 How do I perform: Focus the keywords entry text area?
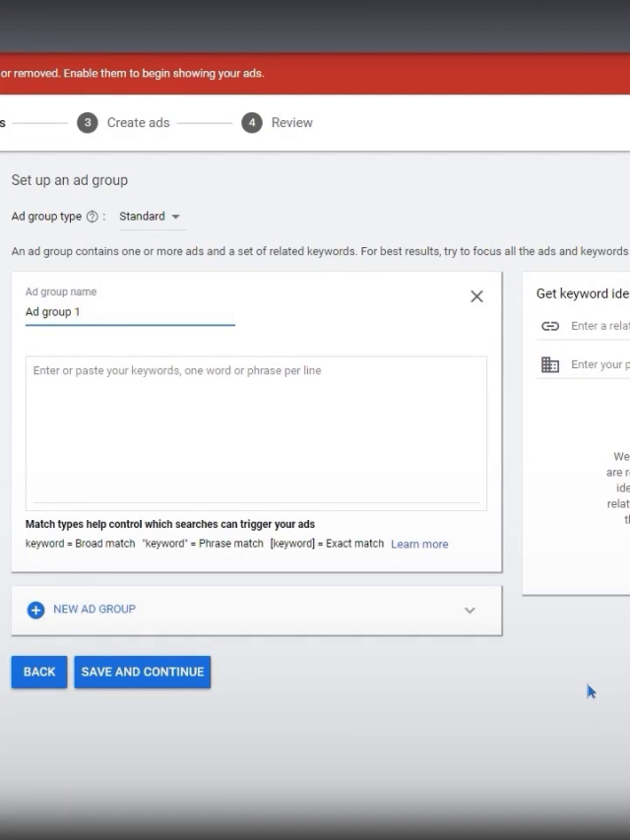256,431
